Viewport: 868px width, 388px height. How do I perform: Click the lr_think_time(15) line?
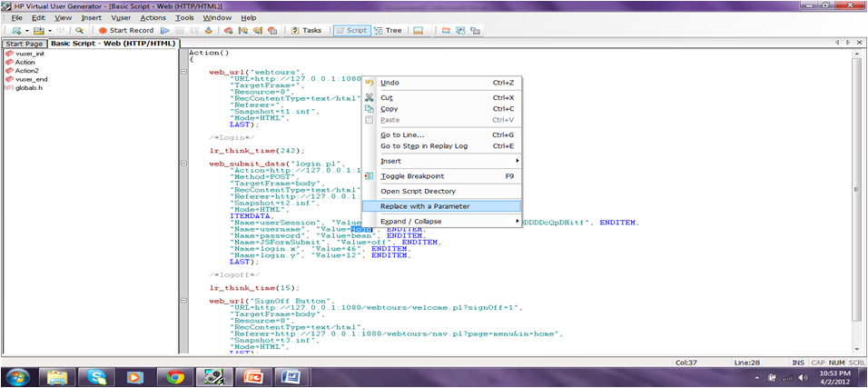254,288
